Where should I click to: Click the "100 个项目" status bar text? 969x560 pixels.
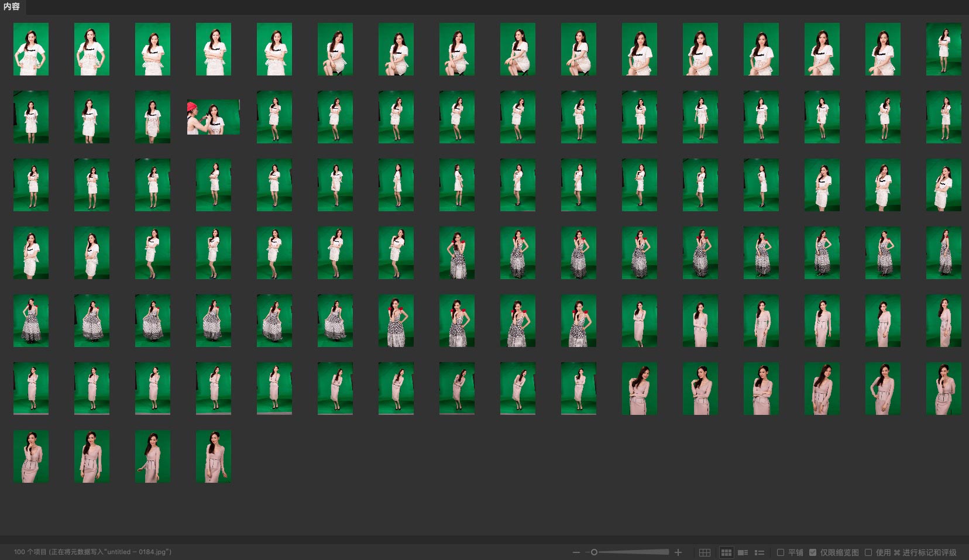30,552
